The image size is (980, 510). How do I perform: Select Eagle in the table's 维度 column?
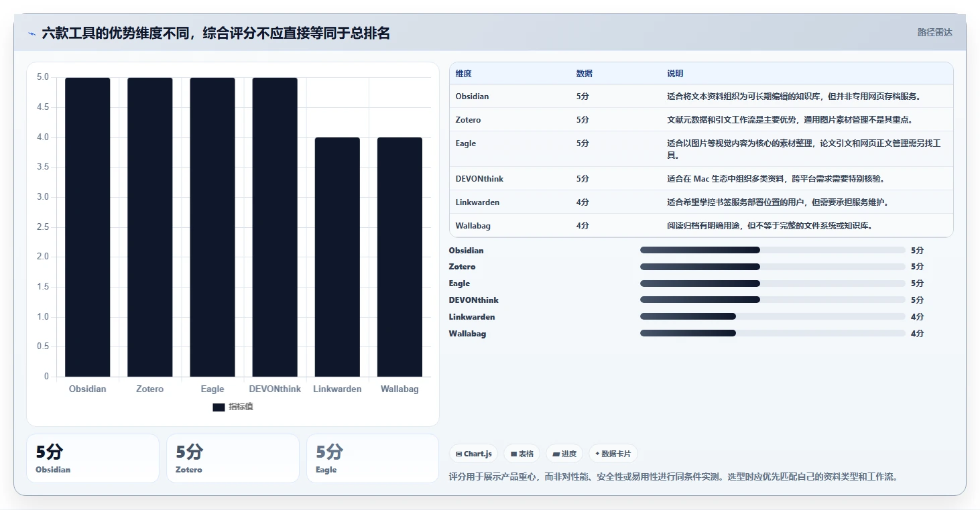pyautogui.click(x=465, y=143)
